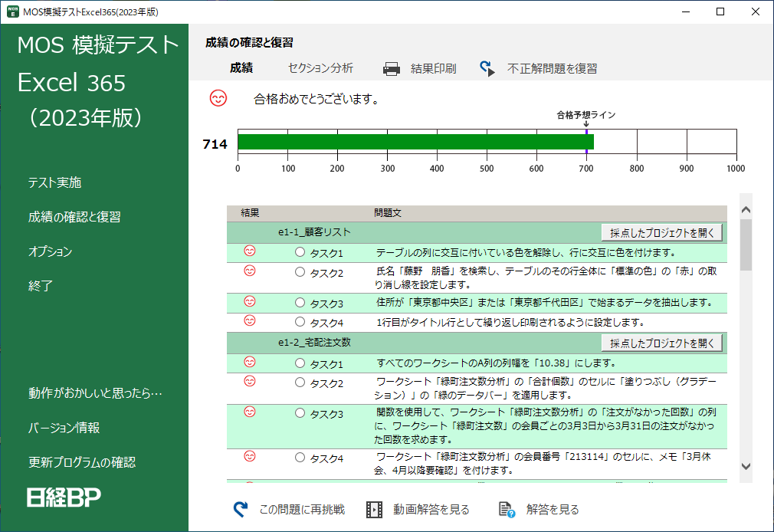This screenshot has height=532, width=774.
Task: Click the 結果 column header
Action: (251, 213)
